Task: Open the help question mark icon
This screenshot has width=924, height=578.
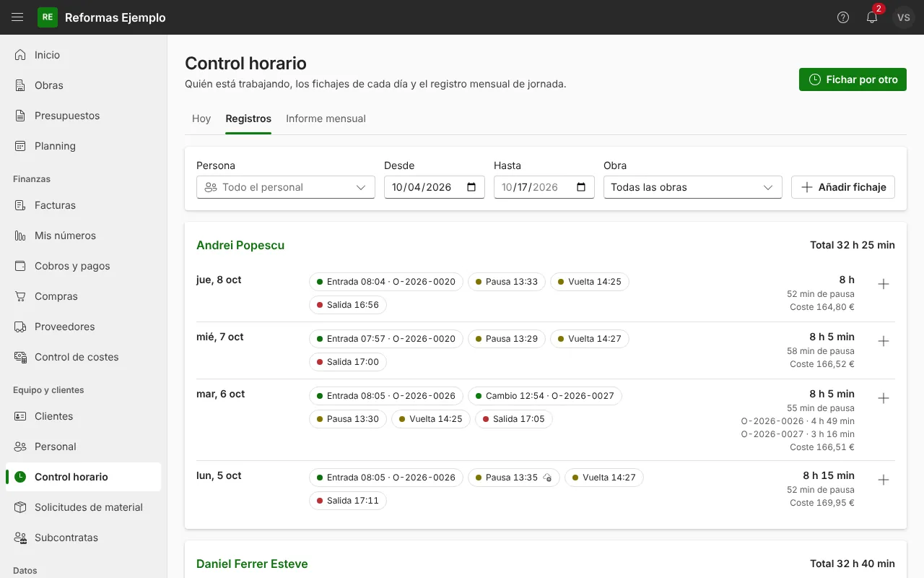Action: (x=843, y=17)
